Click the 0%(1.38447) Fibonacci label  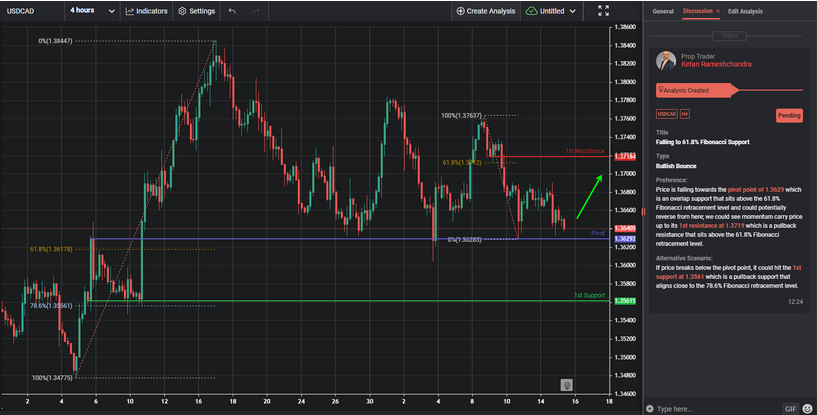pos(55,41)
